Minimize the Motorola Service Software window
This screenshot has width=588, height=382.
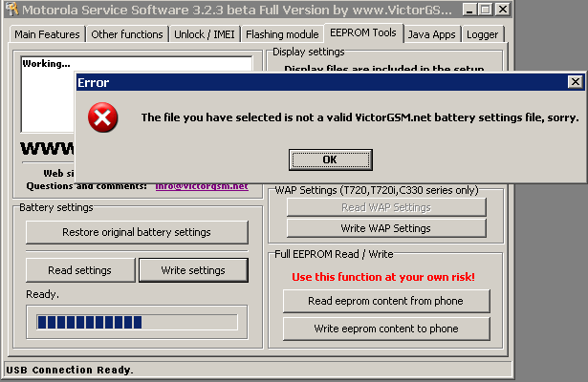[469, 9]
